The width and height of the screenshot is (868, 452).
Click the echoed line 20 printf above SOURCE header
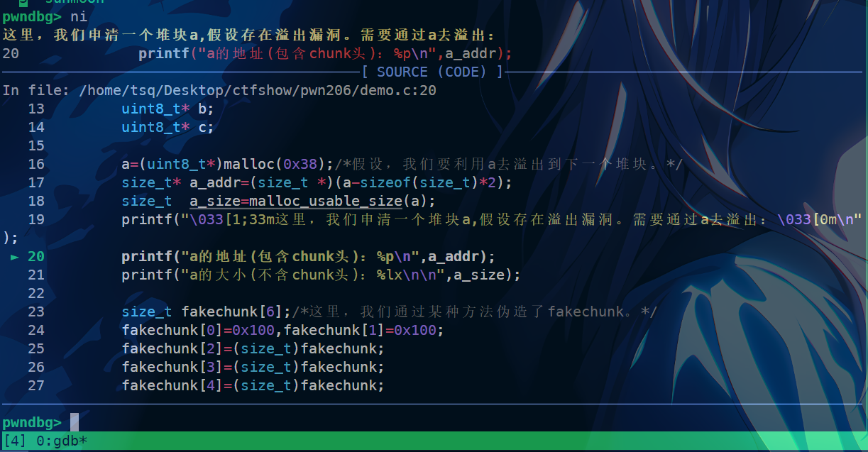(x=325, y=53)
